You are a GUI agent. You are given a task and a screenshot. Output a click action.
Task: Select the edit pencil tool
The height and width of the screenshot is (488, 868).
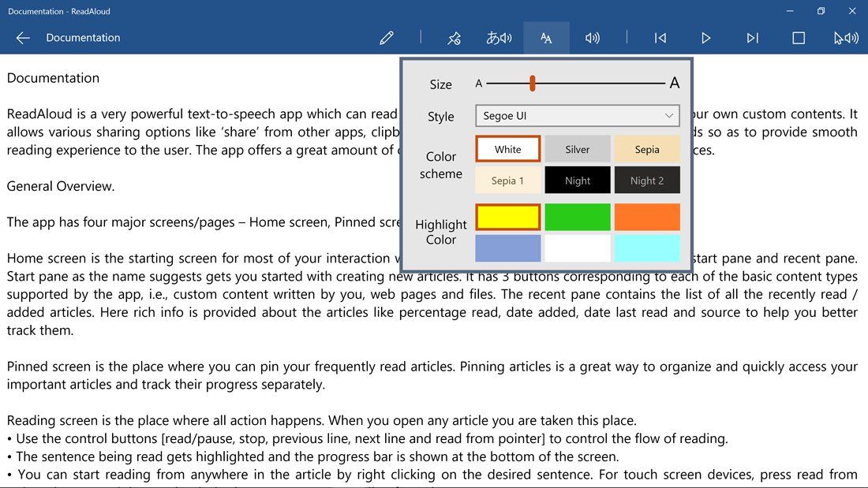click(x=387, y=37)
